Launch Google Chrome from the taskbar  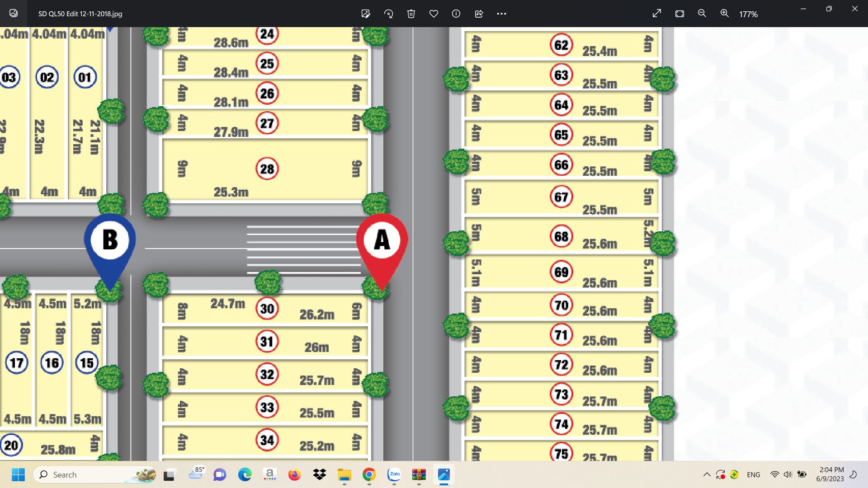click(369, 474)
